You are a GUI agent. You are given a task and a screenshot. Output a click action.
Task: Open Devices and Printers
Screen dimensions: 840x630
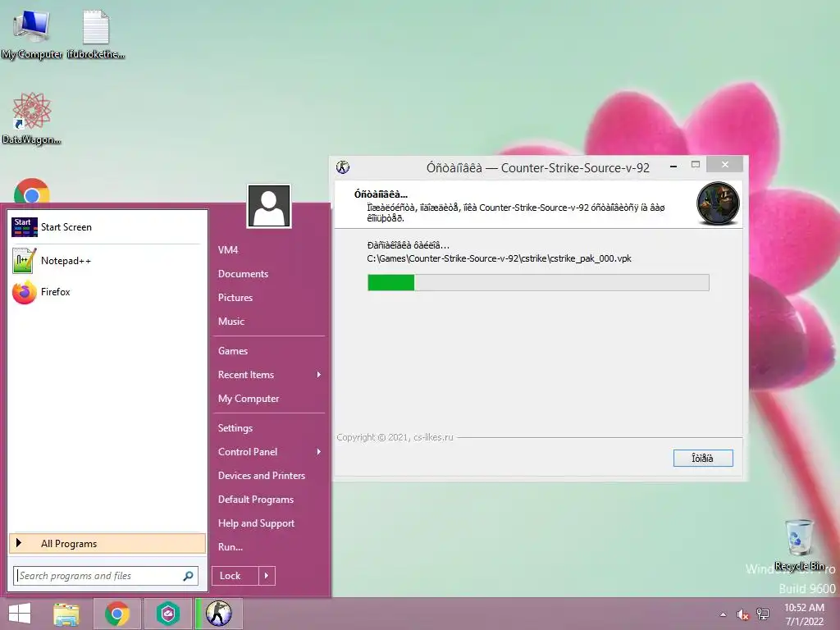tap(262, 476)
